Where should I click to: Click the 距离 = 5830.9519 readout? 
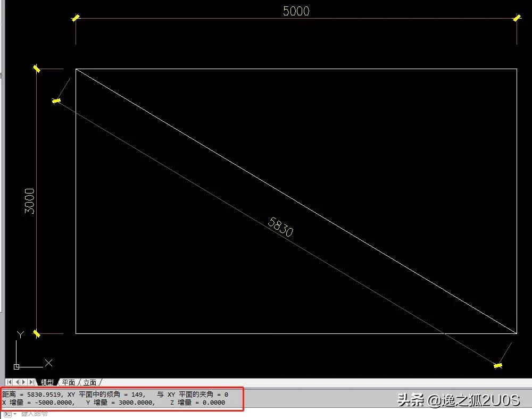pyautogui.click(x=32, y=394)
